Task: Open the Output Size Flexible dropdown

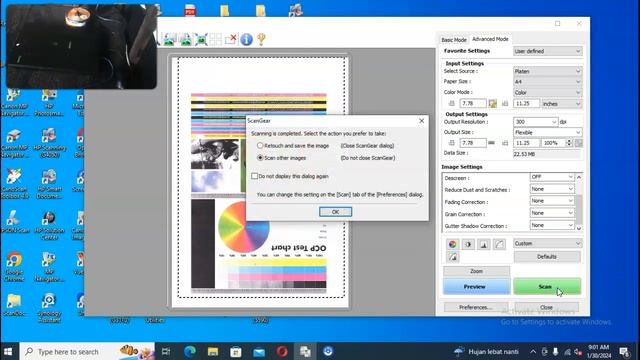Action: point(547,132)
